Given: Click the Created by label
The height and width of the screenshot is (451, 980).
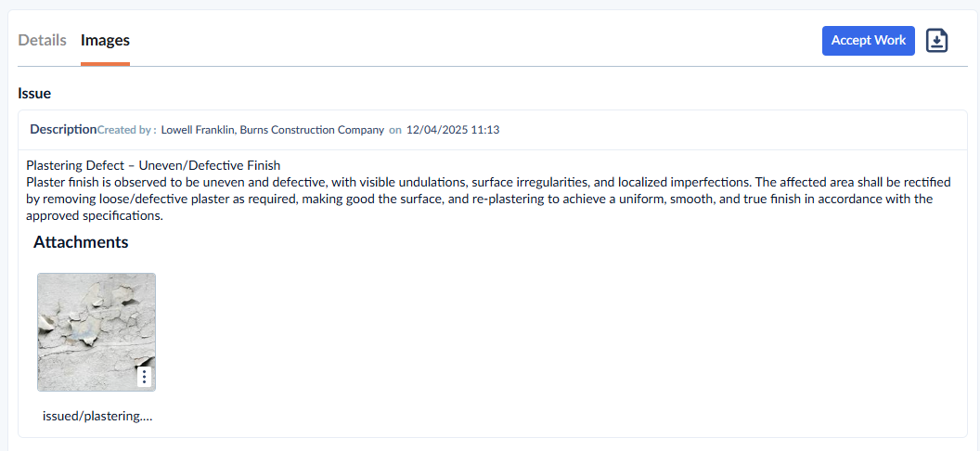Looking at the screenshot, I should click(x=126, y=130).
